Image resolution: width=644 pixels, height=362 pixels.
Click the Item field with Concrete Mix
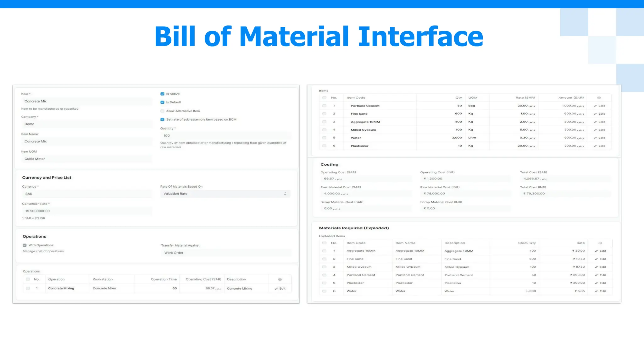point(87,101)
